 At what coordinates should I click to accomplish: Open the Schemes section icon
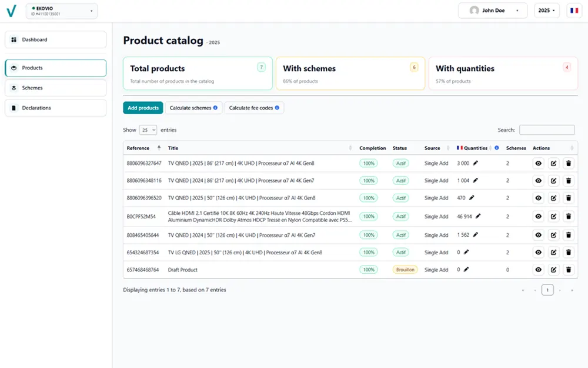[13, 88]
